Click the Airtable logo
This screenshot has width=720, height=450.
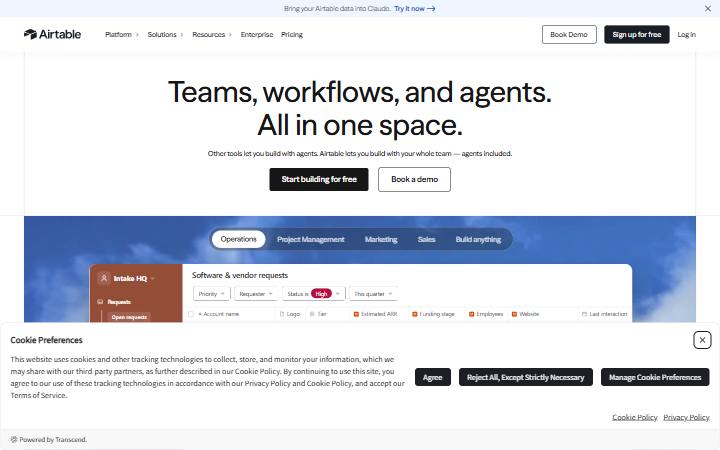pyautogui.click(x=52, y=34)
